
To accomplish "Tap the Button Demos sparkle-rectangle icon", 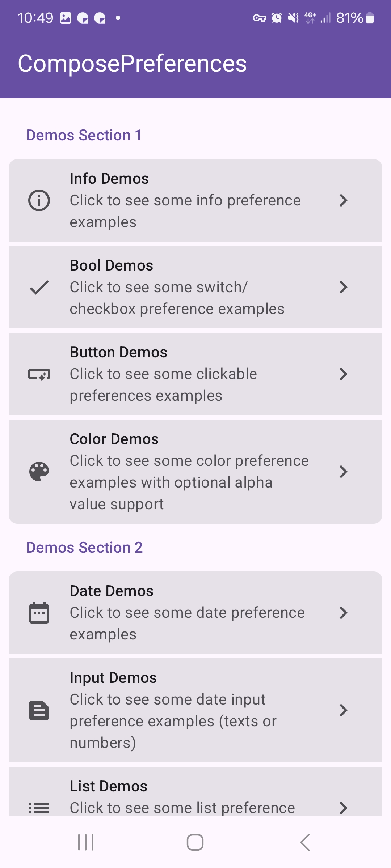I will (x=39, y=374).
